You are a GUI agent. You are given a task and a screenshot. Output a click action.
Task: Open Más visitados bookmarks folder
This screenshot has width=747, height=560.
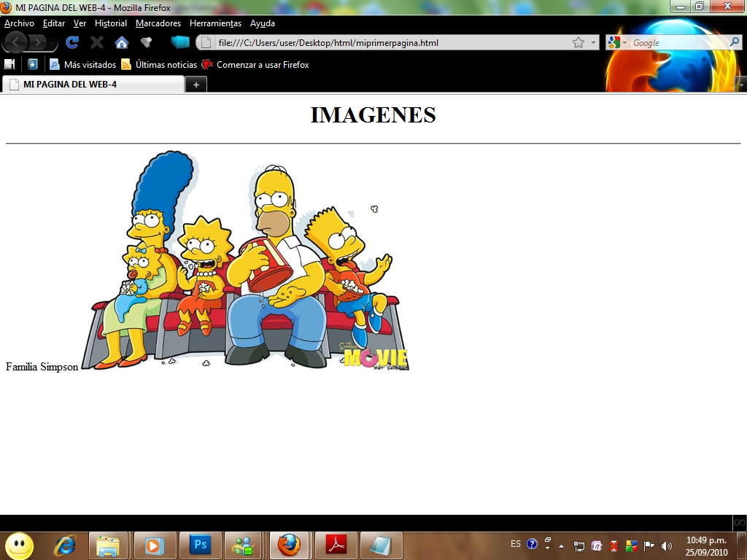point(83,64)
